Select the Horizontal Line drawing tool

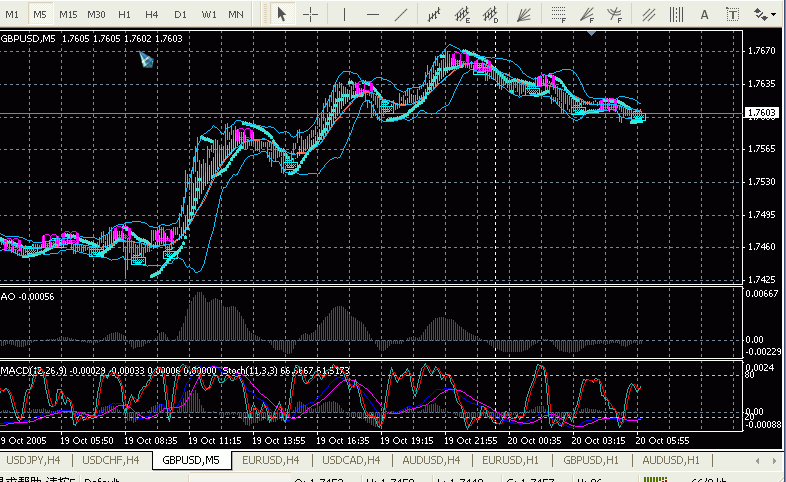pyautogui.click(x=373, y=14)
